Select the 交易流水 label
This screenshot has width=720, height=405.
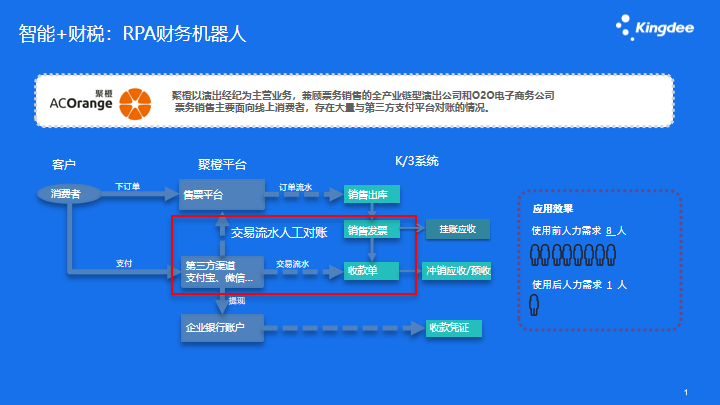(292, 264)
